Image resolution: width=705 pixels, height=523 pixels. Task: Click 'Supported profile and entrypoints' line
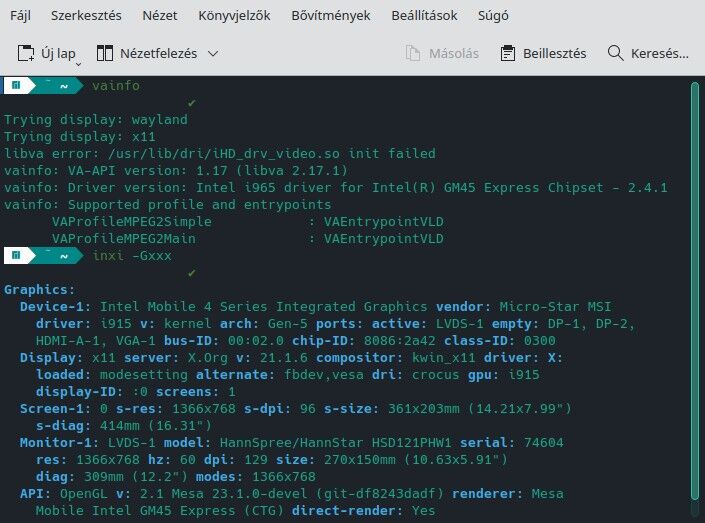click(168, 205)
